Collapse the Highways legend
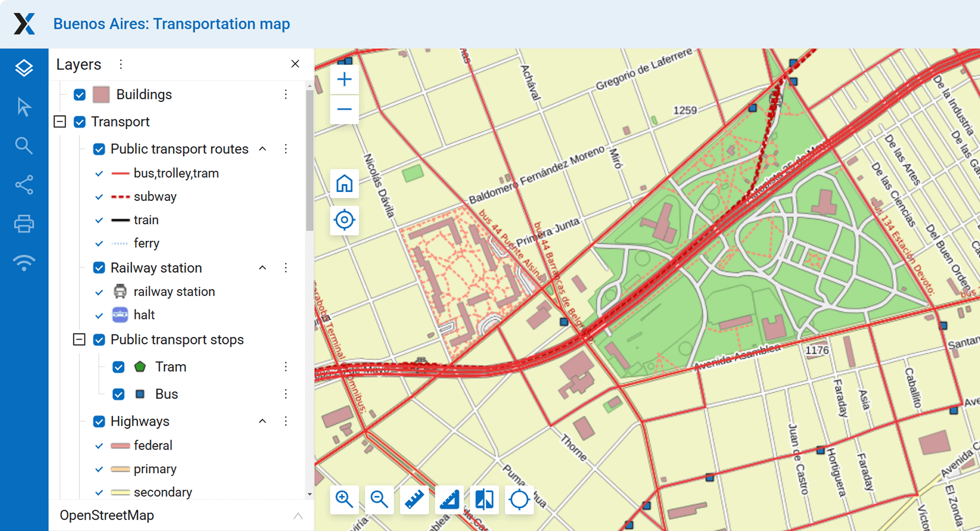 pyautogui.click(x=262, y=421)
